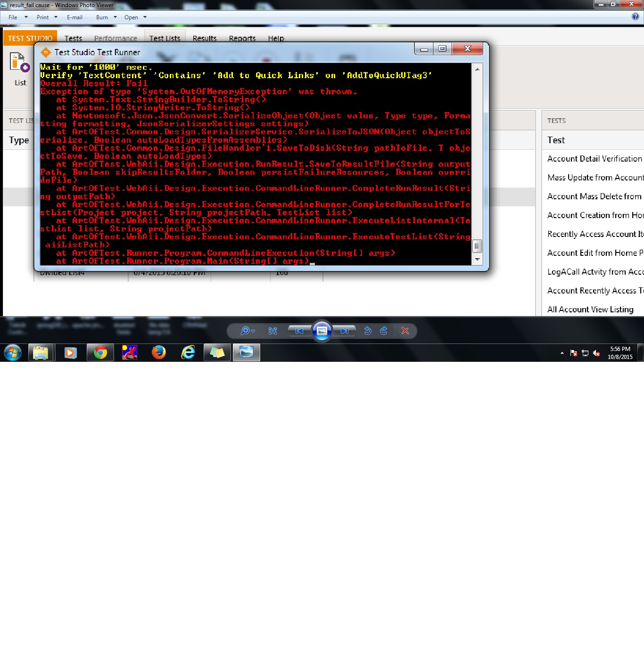
Task: Select test 'Mass Update from Account'
Action: [x=595, y=178]
